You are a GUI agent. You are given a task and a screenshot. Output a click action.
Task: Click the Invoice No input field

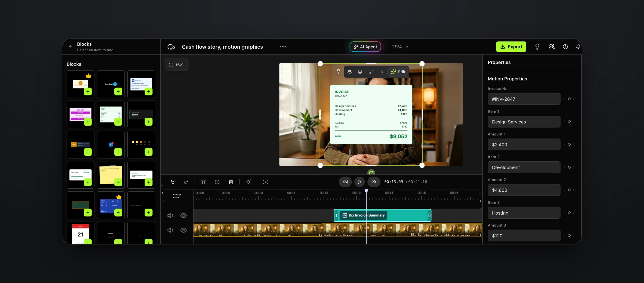[x=524, y=99]
